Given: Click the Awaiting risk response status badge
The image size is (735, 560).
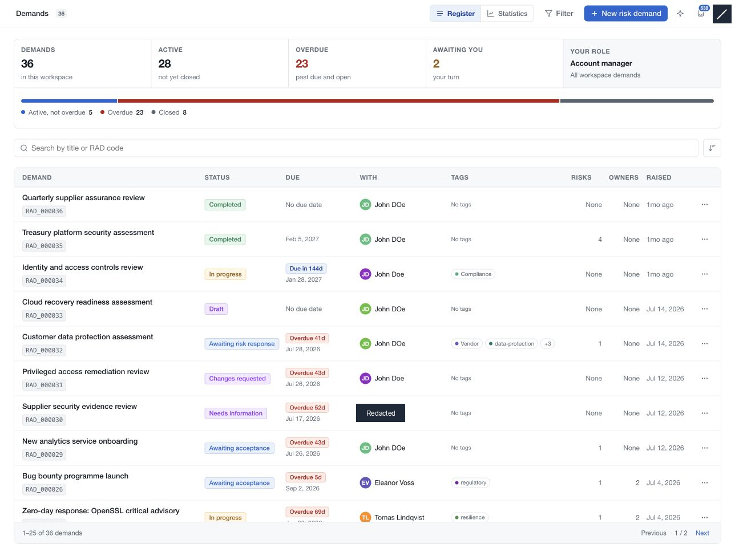Looking at the screenshot, I should (x=242, y=344).
